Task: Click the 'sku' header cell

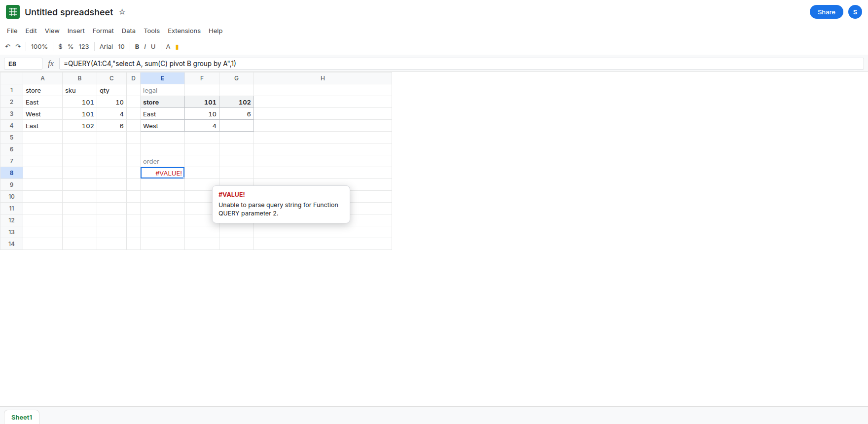Action: (79, 90)
